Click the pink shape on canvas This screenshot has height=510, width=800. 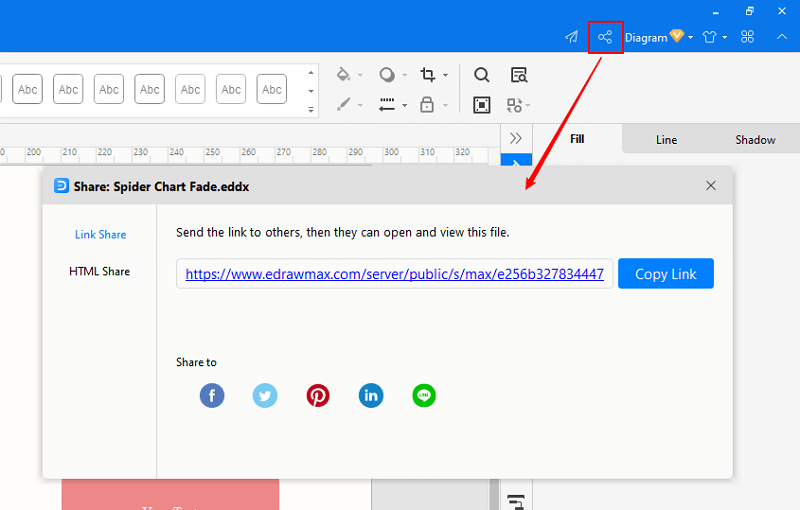170,494
